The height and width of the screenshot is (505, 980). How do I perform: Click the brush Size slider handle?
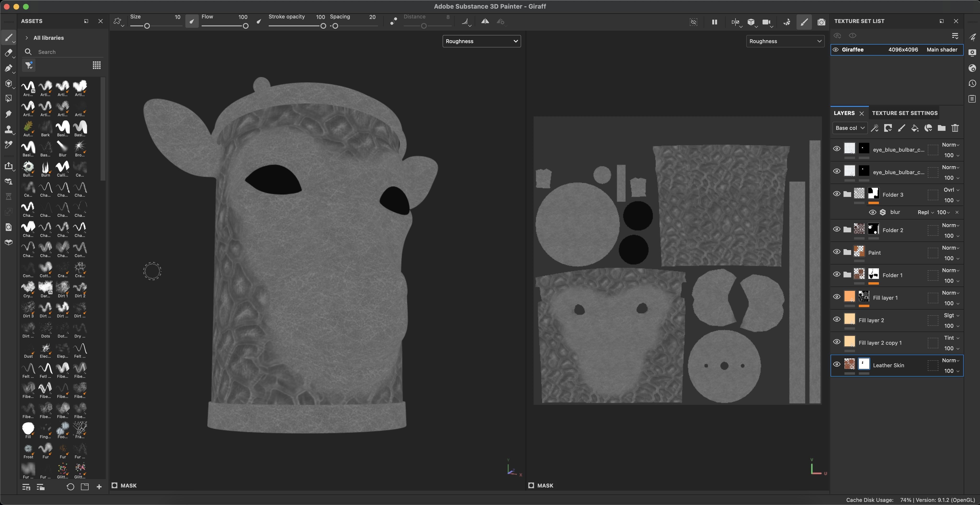147,26
